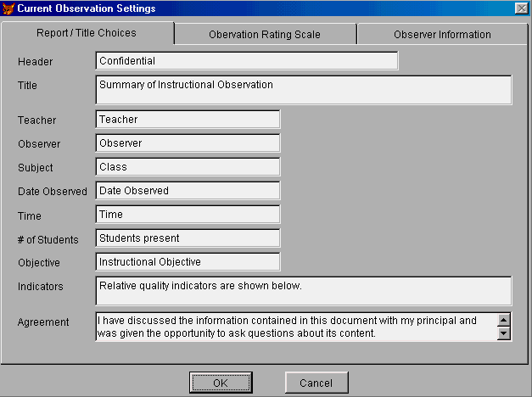Cancel the observation settings dialog
The width and height of the screenshot is (532, 397).
316,383
